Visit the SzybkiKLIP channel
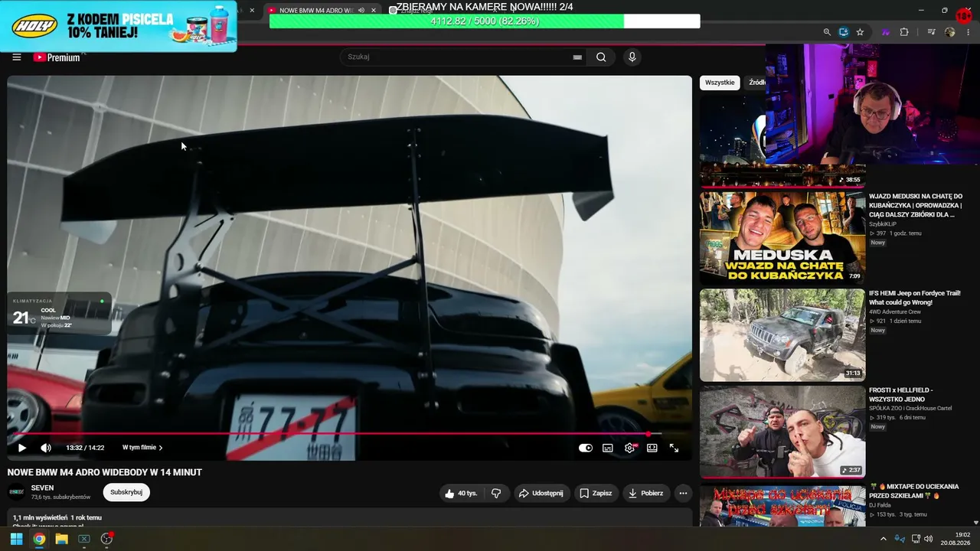Screen dimensions: 980x551 (883, 224)
